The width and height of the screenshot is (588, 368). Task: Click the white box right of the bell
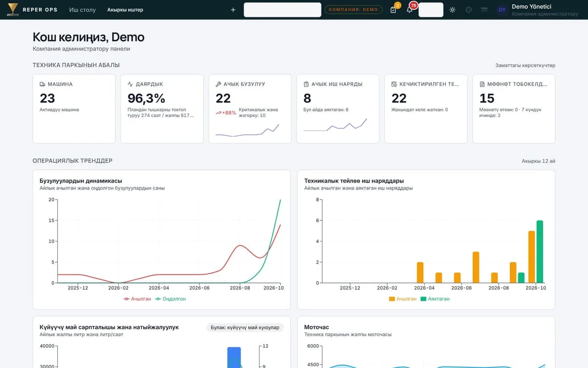431,10
